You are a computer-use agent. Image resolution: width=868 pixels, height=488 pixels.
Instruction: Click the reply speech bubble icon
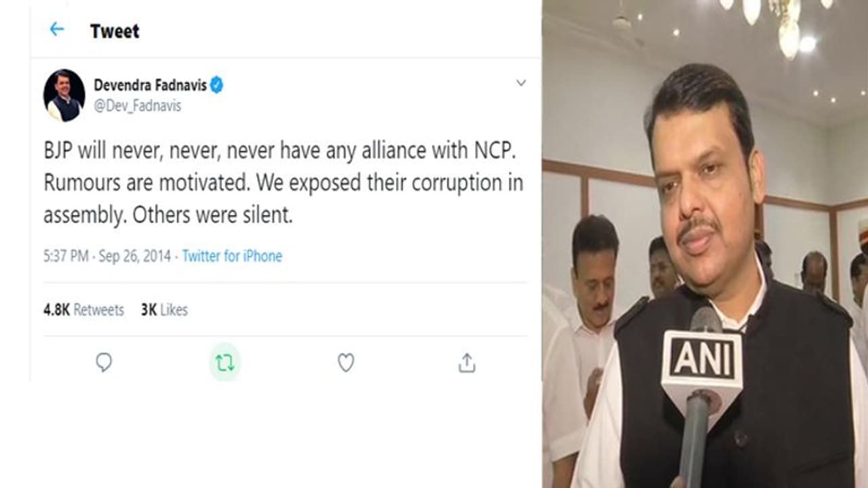coord(103,363)
